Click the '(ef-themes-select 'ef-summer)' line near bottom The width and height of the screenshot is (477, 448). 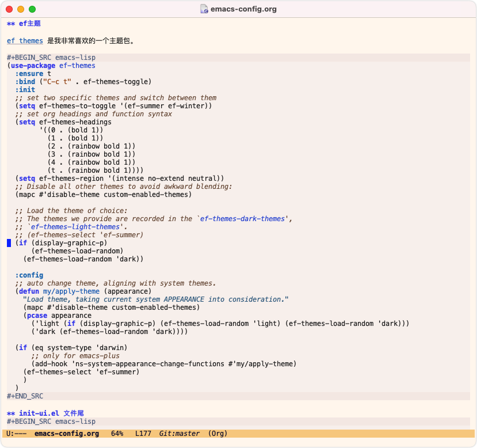81,372
